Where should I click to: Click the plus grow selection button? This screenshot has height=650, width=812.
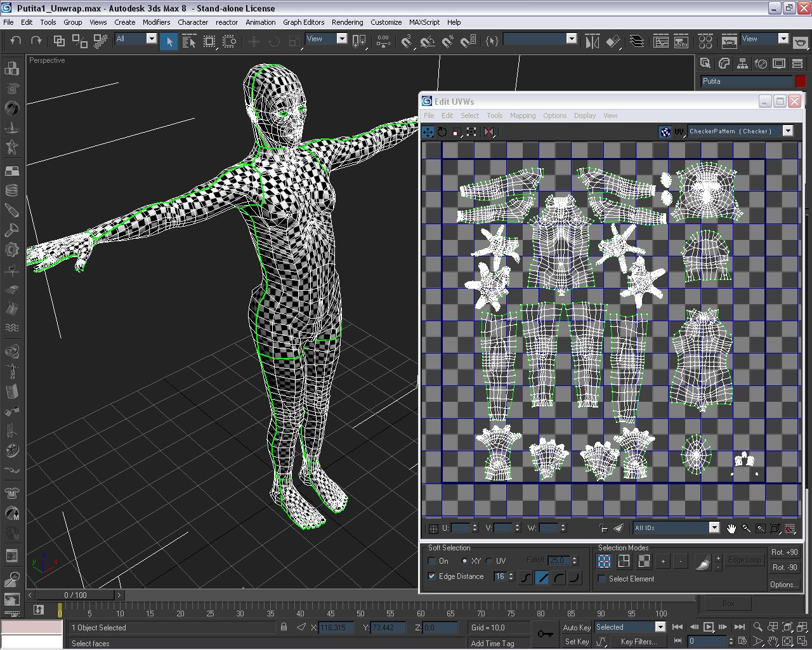tap(663, 561)
